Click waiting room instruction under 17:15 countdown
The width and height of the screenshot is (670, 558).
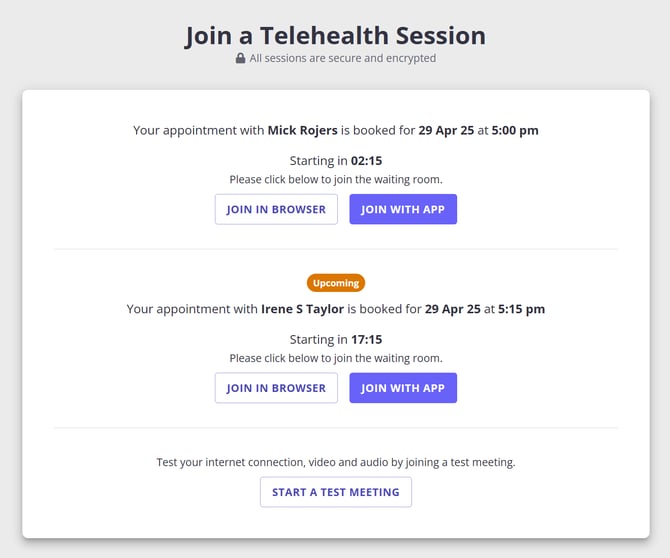point(335,358)
